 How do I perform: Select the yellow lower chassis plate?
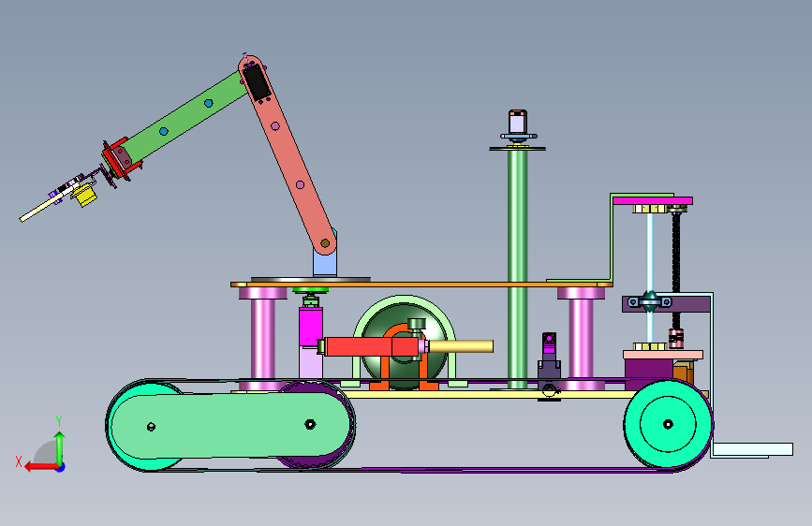point(487,395)
